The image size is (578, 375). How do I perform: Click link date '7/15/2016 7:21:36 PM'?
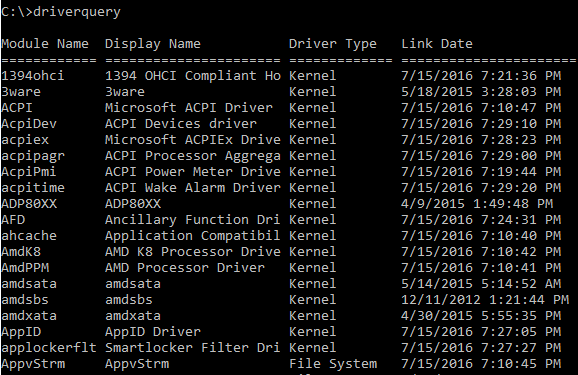click(481, 76)
